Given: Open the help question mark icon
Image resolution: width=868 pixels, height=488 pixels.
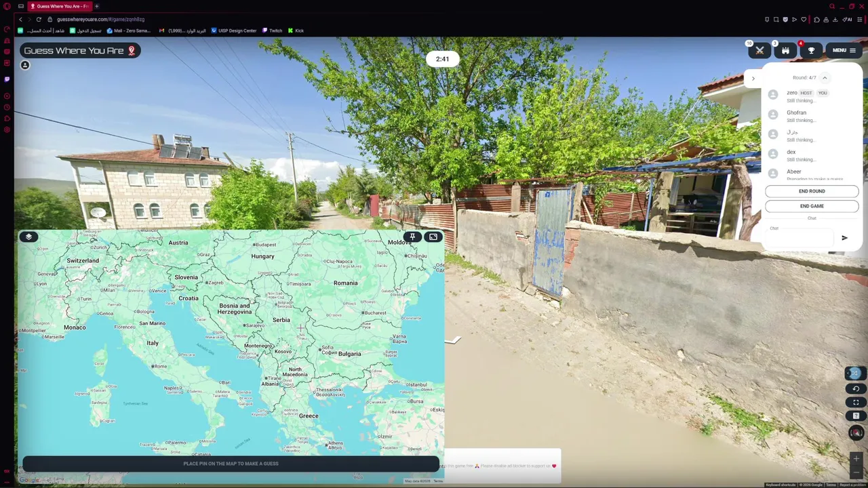Looking at the screenshot, I should click(856, 415).
